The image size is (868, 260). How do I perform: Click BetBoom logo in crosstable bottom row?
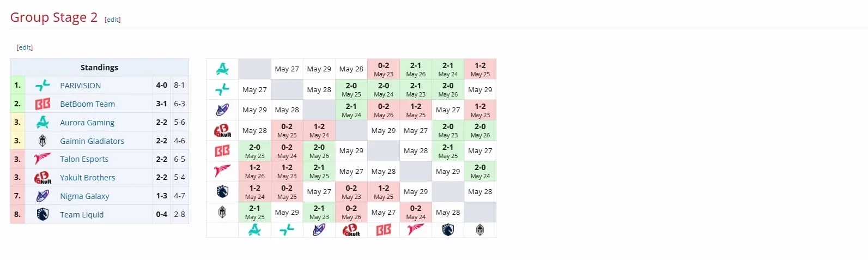[384, 230]
